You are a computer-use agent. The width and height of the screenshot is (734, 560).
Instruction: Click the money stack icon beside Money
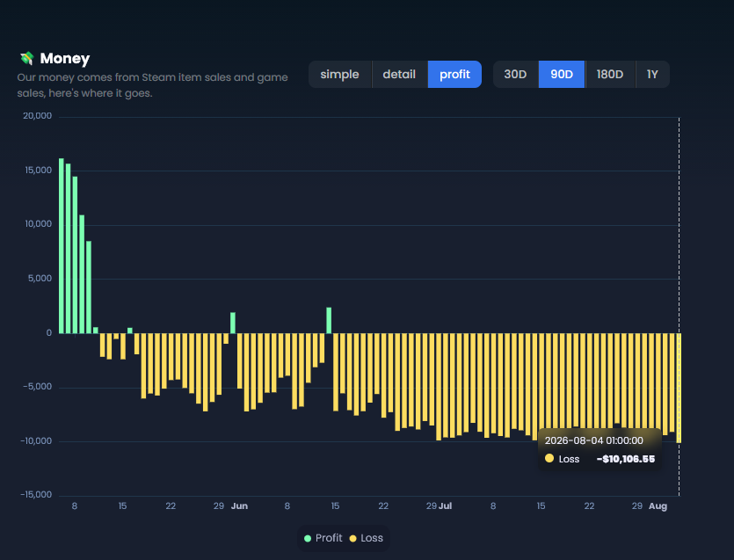click(x=27, y=59)
